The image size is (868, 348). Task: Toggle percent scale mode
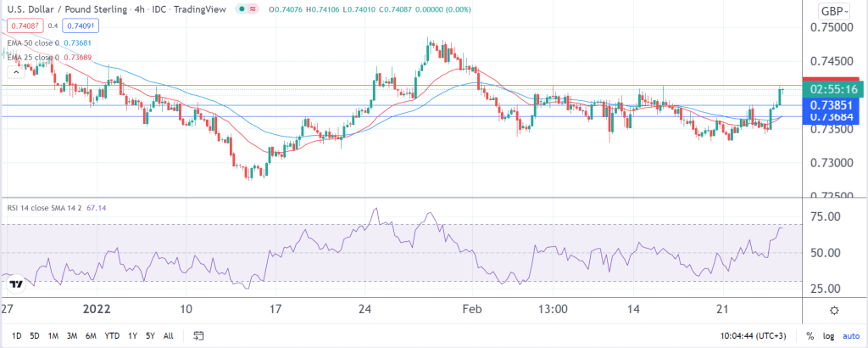pyautogui.click(x=810, y=336)
